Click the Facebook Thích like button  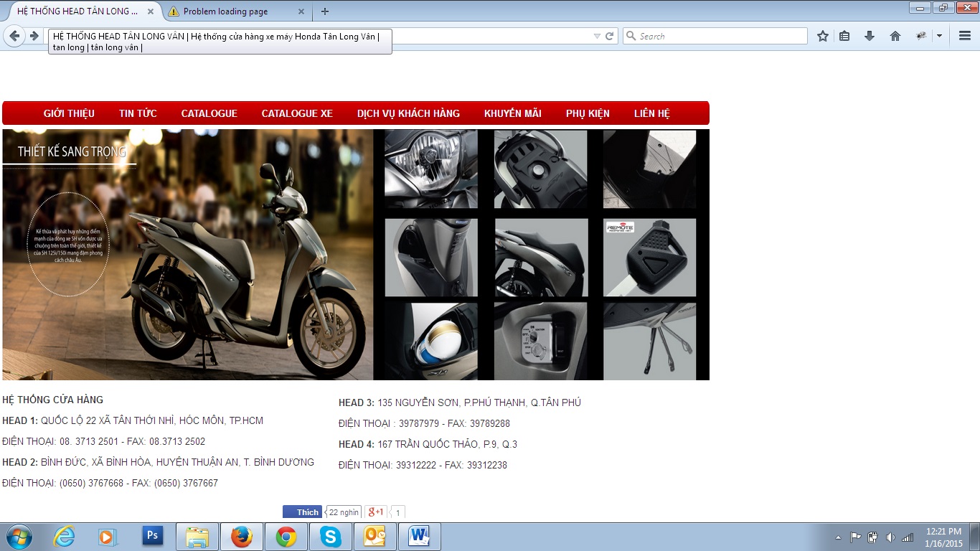point(302,512)
